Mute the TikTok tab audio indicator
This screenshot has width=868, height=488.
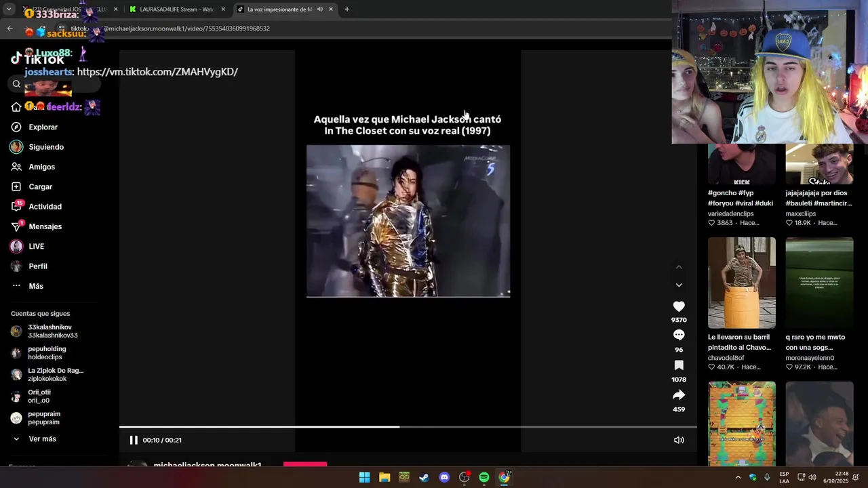coord(320,9)
